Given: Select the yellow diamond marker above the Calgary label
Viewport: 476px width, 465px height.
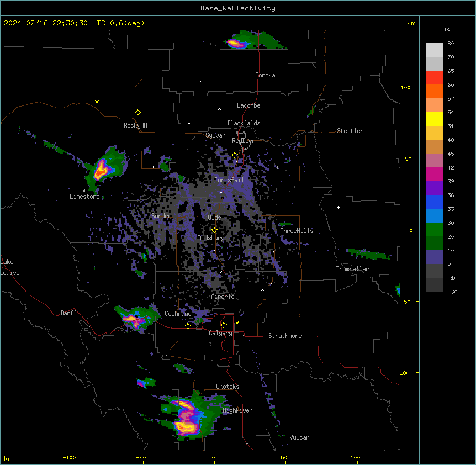Looking at the screenshot, I should (x=224, y=325).
